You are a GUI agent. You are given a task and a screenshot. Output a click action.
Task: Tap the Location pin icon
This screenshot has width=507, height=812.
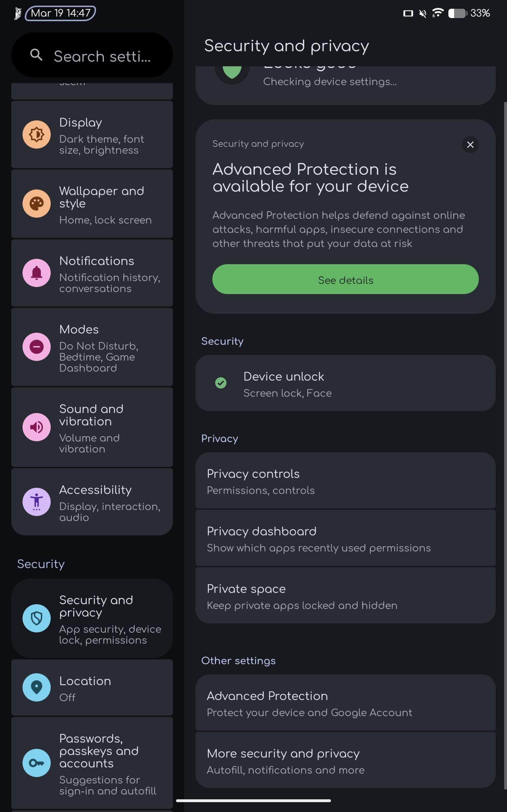click(x=36, y=687)
